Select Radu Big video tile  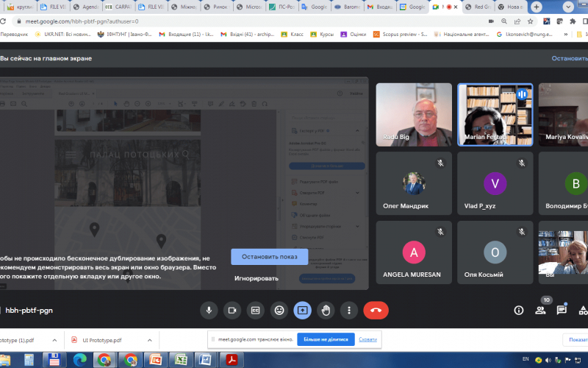[x=414, y=115]
